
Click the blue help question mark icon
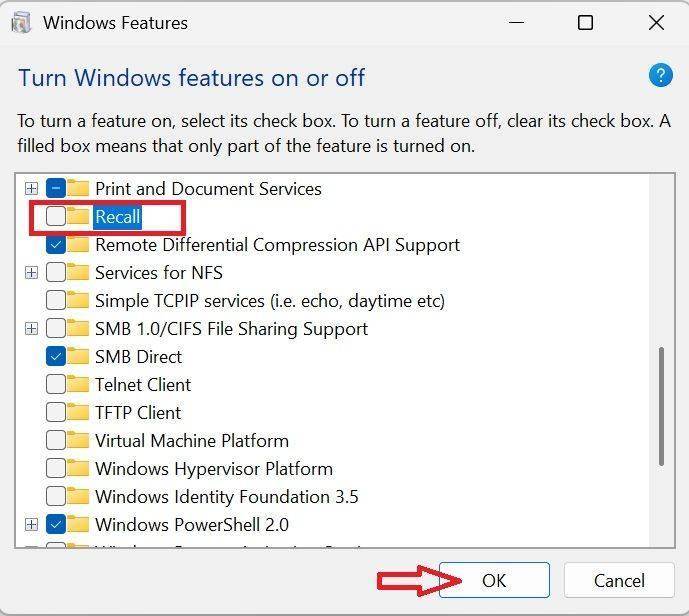660,75
